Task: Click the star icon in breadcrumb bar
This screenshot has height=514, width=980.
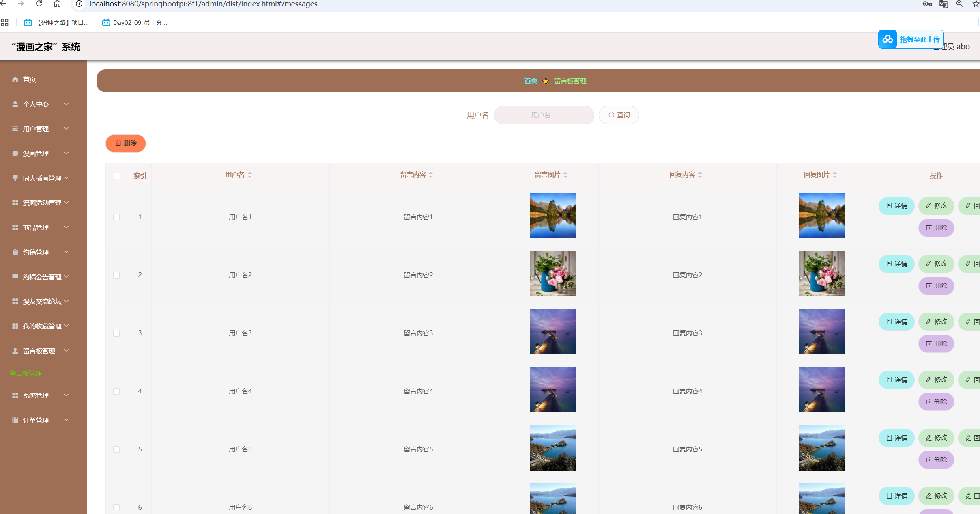Action: pyautogui.click(x=546, y=81)
